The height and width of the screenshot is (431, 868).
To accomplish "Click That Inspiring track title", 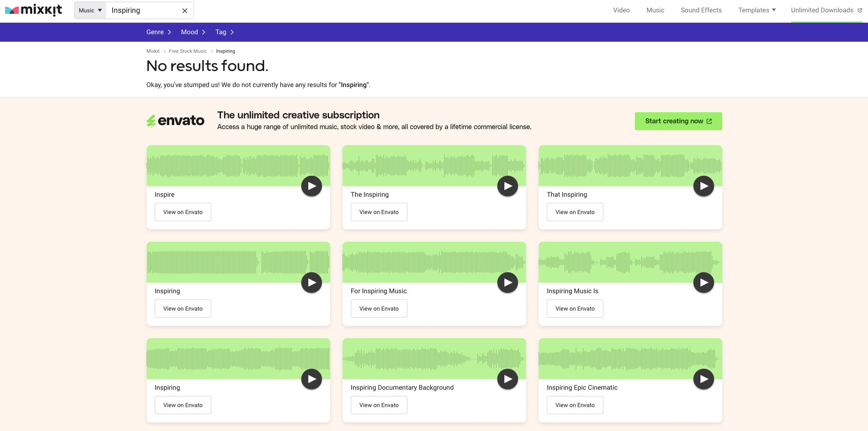I will 567,195.
